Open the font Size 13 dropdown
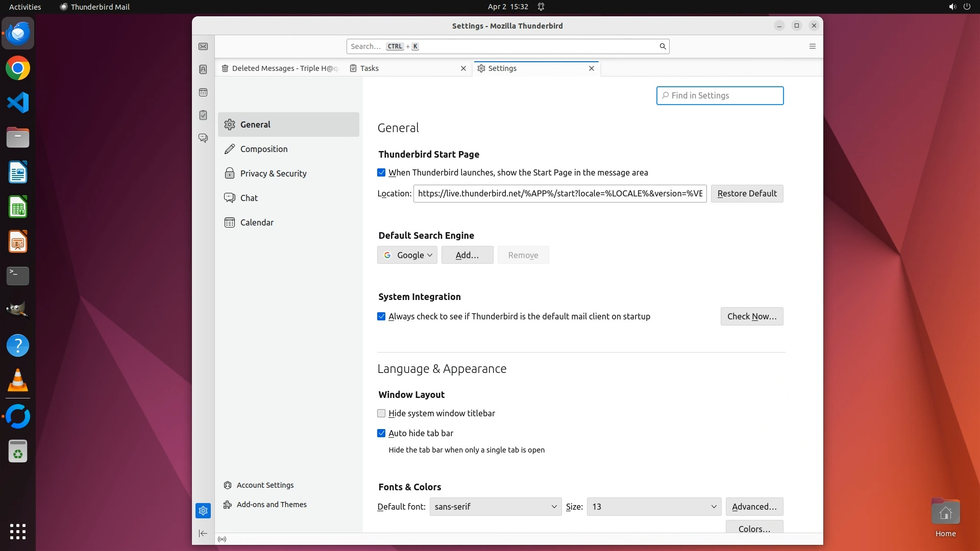The image size is (980, 551). tap(653, 507)
